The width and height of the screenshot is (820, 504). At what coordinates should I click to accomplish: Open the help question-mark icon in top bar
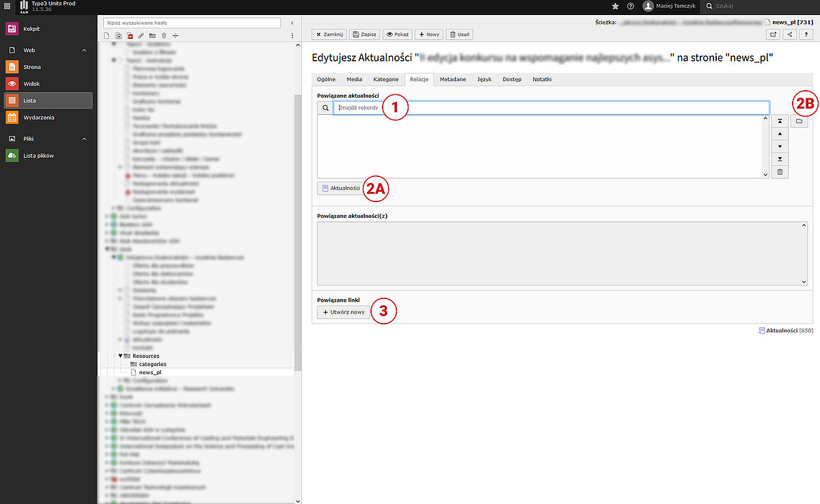(630, 6)
